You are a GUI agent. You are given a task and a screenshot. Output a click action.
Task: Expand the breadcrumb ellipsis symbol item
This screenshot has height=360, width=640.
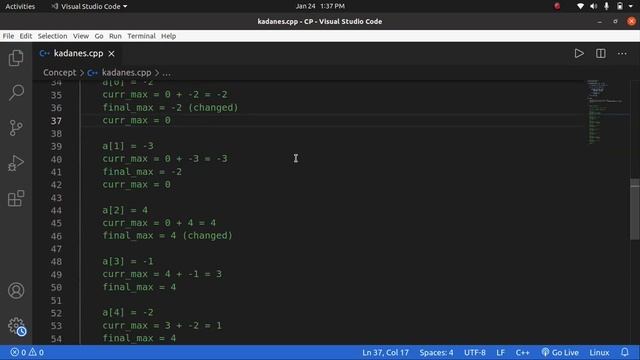click(167, 73)
